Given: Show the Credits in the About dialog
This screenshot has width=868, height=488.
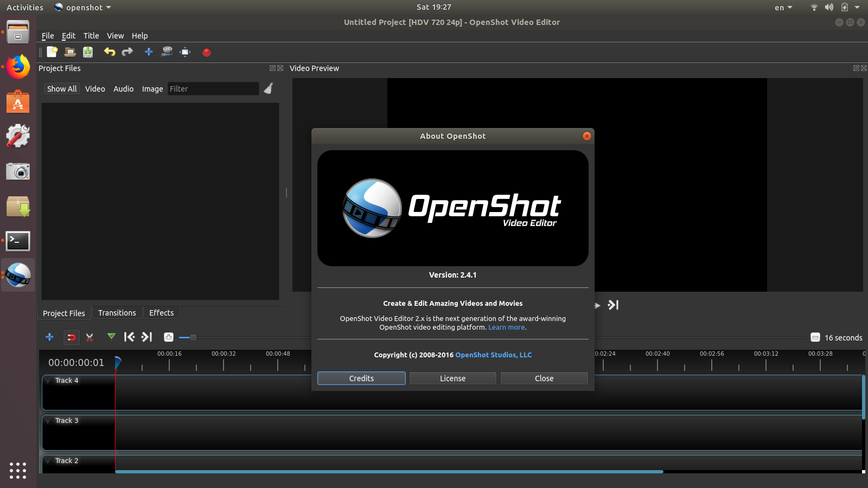Looking at the screenshot, I should [361, 378].
